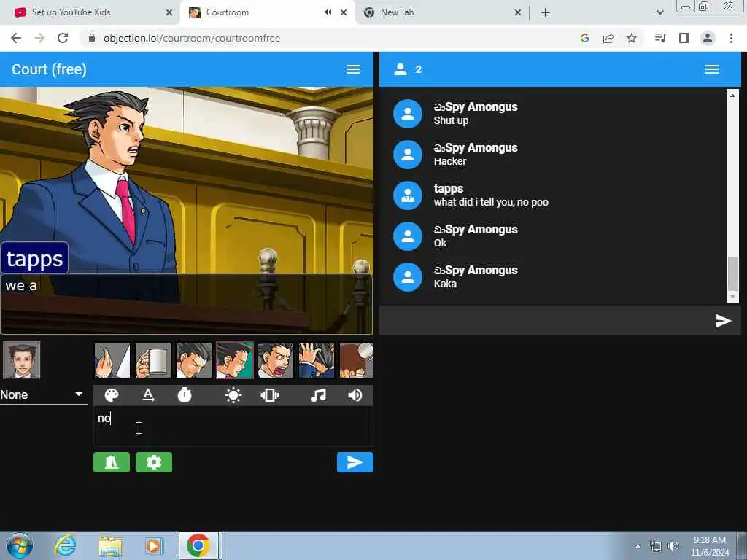The height and width of the screenshot is (560, 747).
Task: Focus the chat message input field
Action: [x=546, y=321]
